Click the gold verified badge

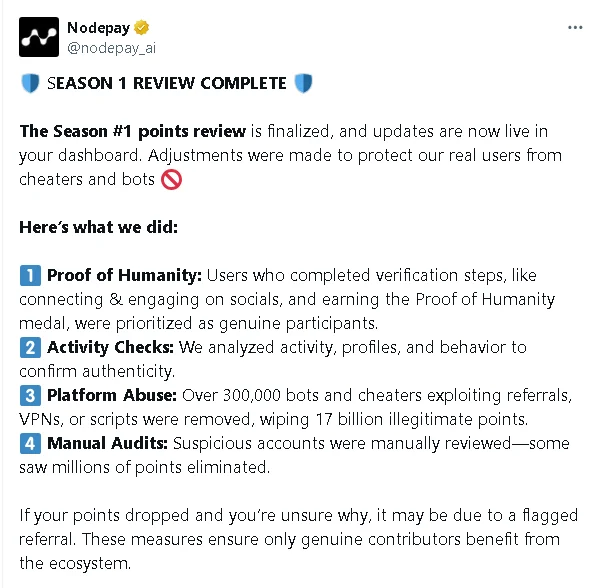pos(142,28)
